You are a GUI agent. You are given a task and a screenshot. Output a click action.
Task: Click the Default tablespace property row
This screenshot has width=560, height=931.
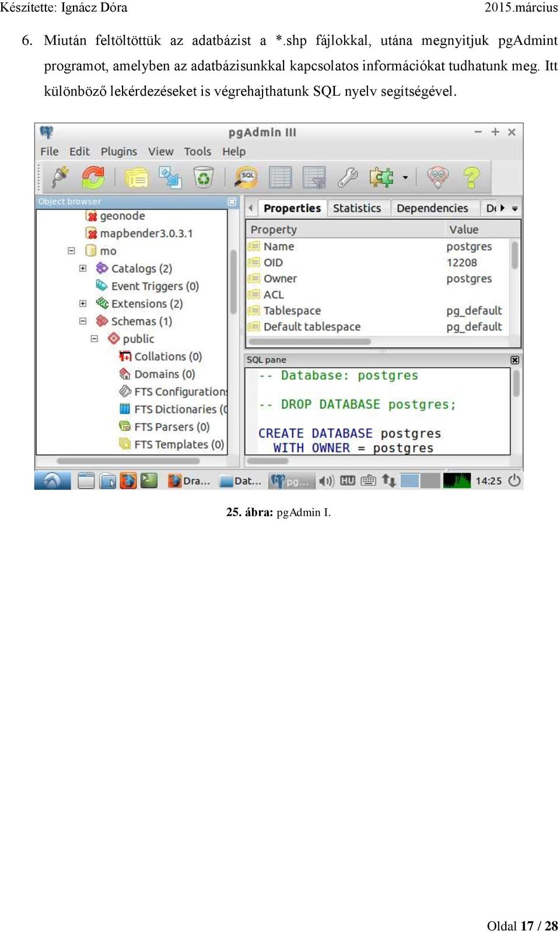tap(378, 327)
